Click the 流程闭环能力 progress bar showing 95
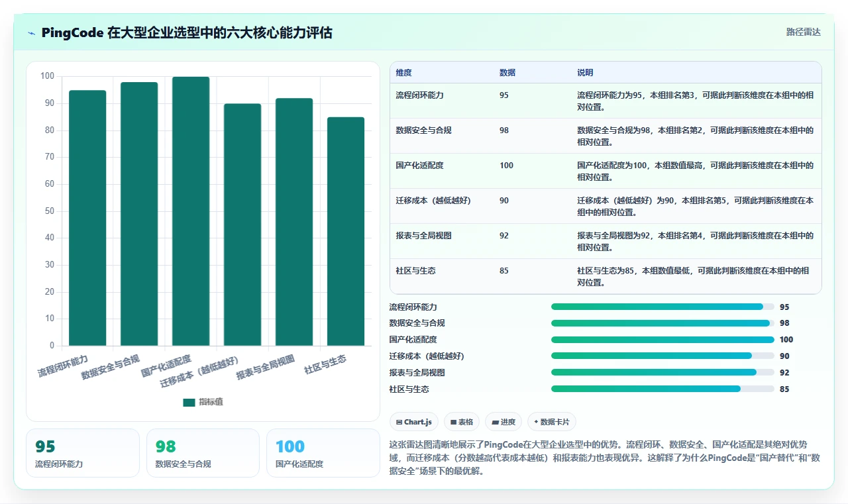This screenshot has height=504, width=848. click(x=662, y=307)
